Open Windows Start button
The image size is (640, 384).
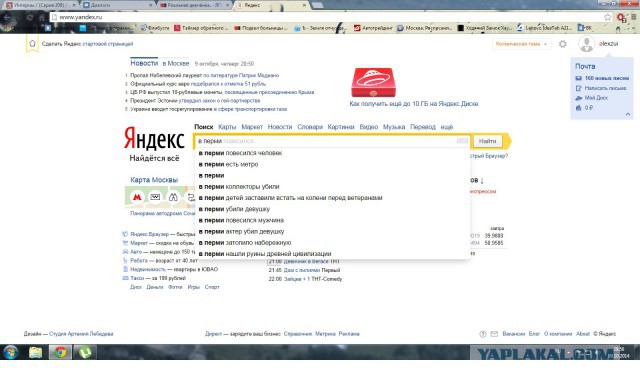11,352
